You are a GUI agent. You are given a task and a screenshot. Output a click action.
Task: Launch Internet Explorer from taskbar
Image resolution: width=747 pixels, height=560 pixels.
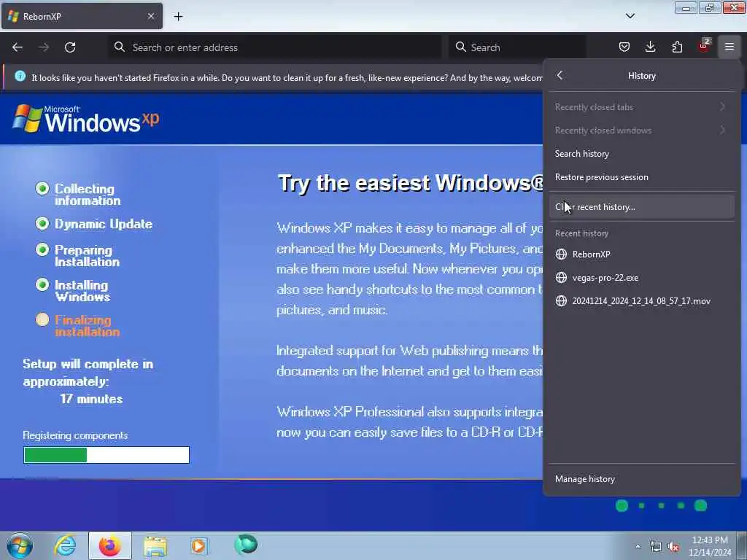[65, 545]
